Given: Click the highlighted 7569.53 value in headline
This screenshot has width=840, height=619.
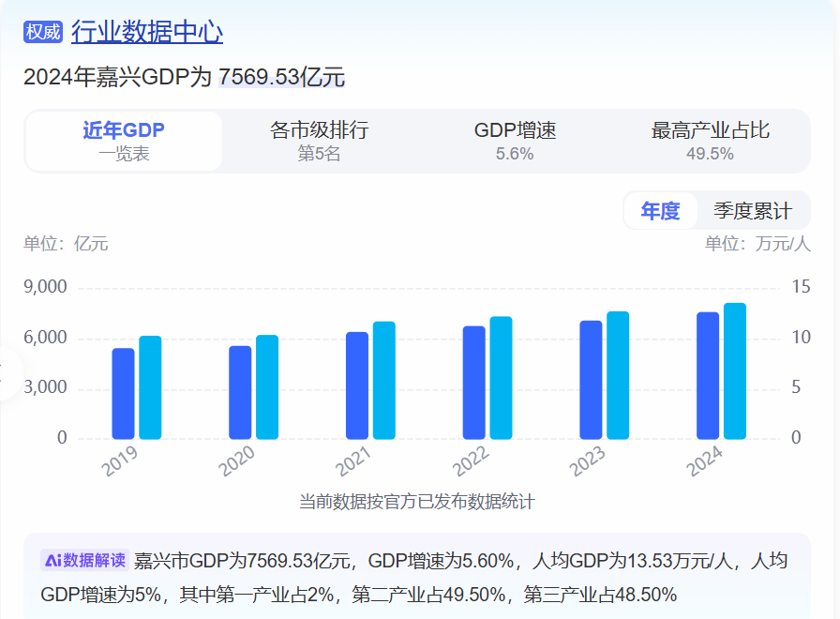Looking at the screenshot, I should [x=260, y=77].
